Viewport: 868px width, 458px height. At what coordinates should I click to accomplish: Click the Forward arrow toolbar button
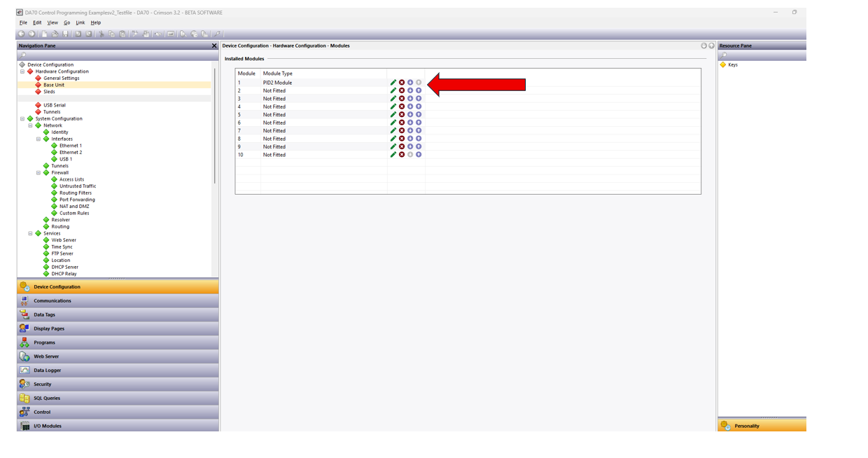click(31, 34)
